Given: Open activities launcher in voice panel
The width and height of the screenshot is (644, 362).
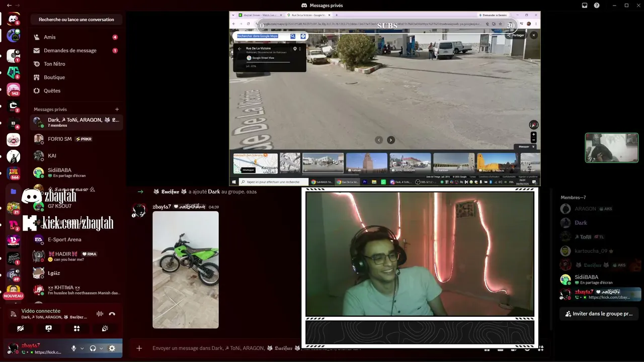Looking at the screenshot, I should (76, 328).
